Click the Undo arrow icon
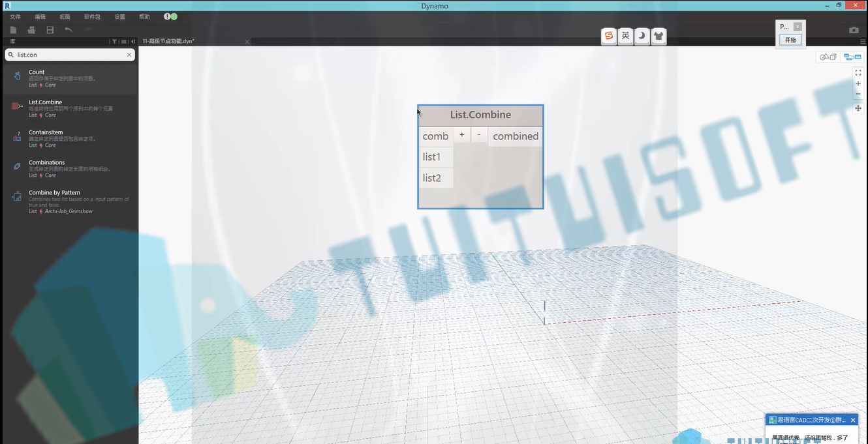Screen dimensions: 868x444 [69, 30]
